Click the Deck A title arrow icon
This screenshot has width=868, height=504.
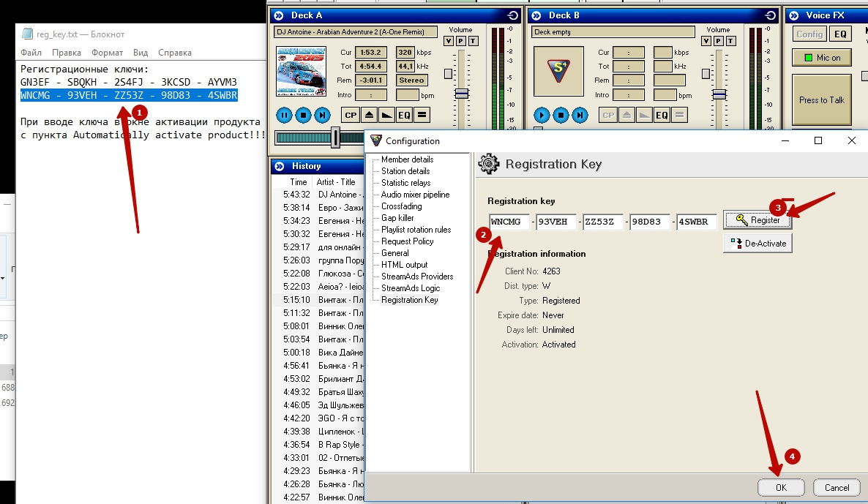pos(279,15)
